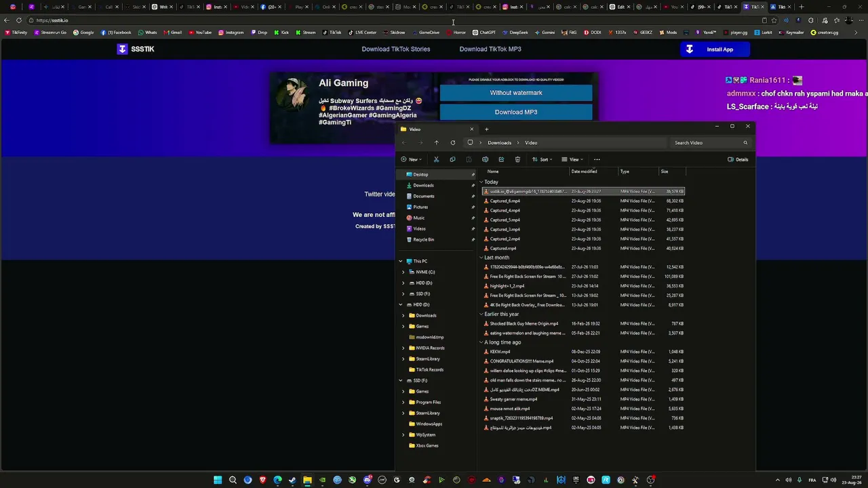Viewport: 868px width, 488px height.
Task: Click Downloads in the Explorer breadcrumb
Action: point(499,143)
